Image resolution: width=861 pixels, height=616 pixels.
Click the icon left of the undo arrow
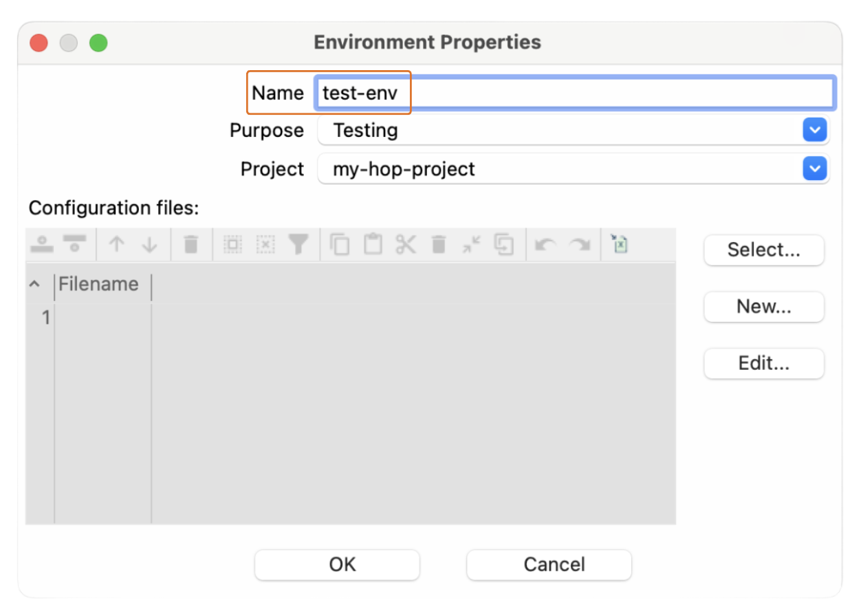pyautogui.click(x=505, y=244)
